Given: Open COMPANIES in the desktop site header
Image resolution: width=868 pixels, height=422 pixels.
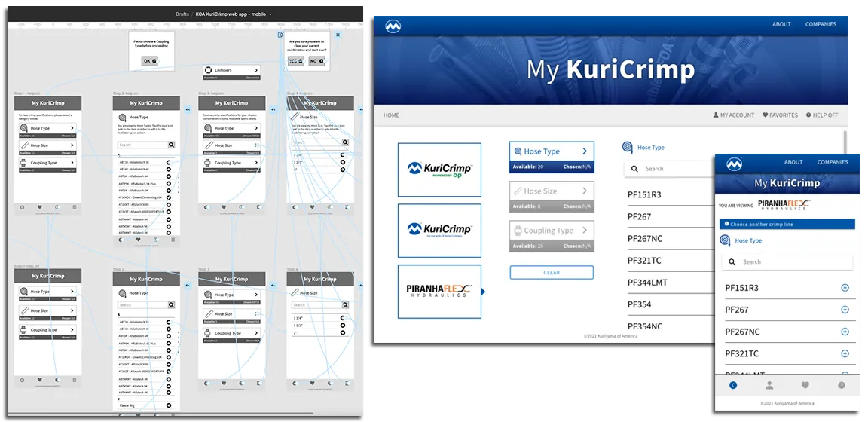Looking at the screenshot, I should pyautogui.click(x=821, y=24).
